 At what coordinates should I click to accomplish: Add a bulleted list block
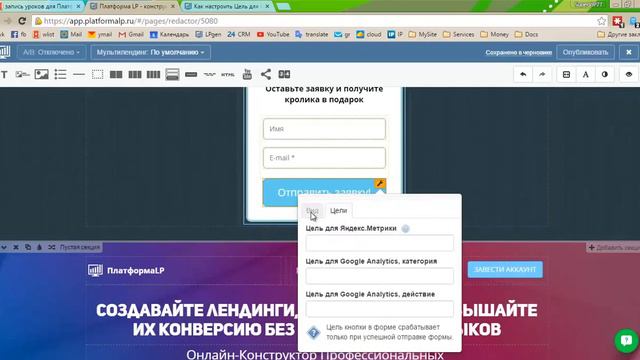tap(60, 74)
